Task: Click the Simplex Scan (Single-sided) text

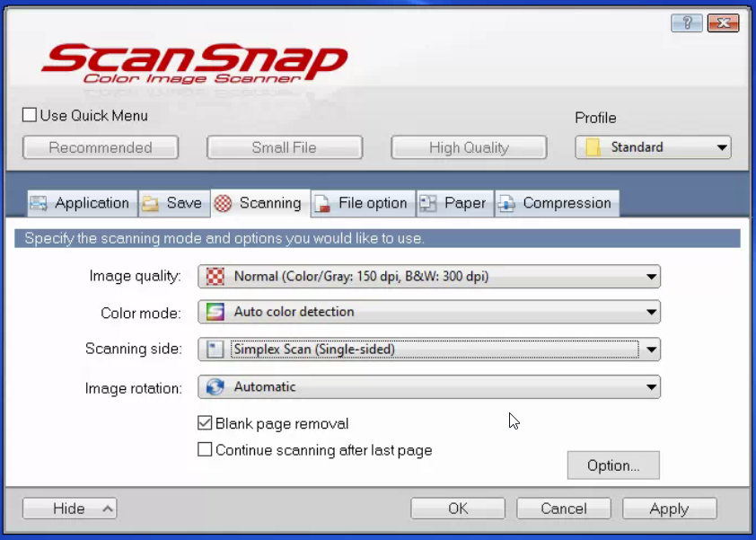Action: pos(314,349)
